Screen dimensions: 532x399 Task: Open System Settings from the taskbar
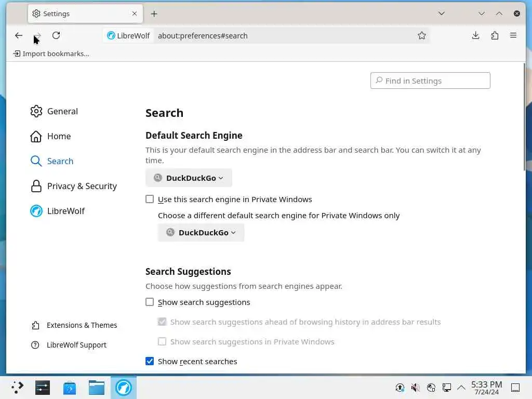pyautogui.click(x=43, y=388)
